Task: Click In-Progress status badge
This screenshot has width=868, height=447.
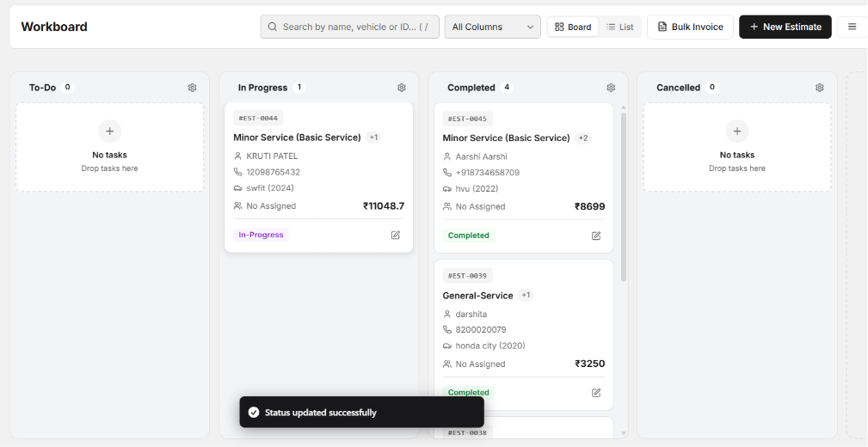Action: pos(261,235)
